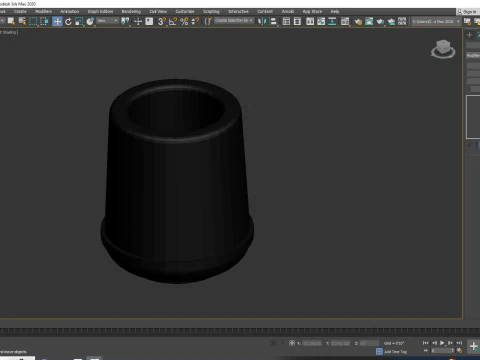
Task: Toggle Percent Snap
Action: click(x=184, y=22)
